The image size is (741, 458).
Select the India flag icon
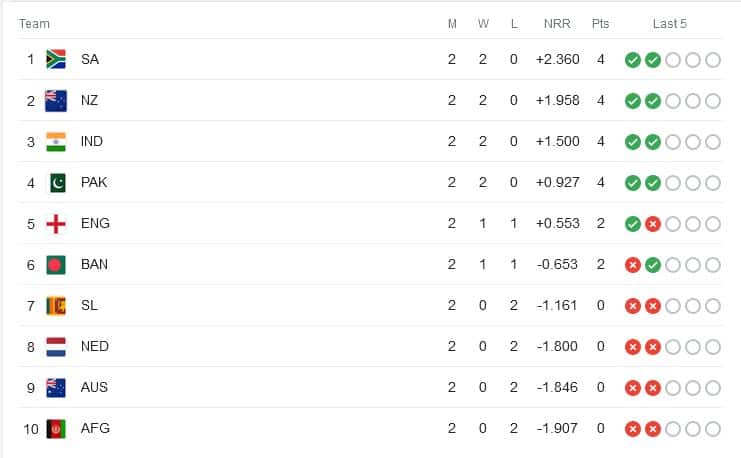[x=56, y=141]
